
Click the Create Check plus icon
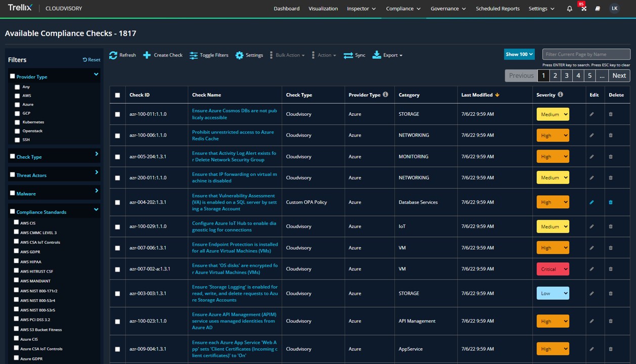pos(147,55)
